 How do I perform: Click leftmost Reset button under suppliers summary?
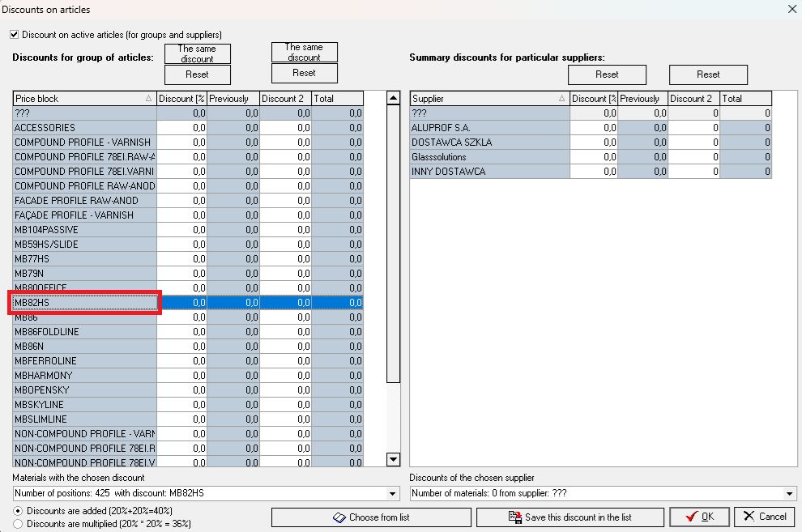(607, 74)
